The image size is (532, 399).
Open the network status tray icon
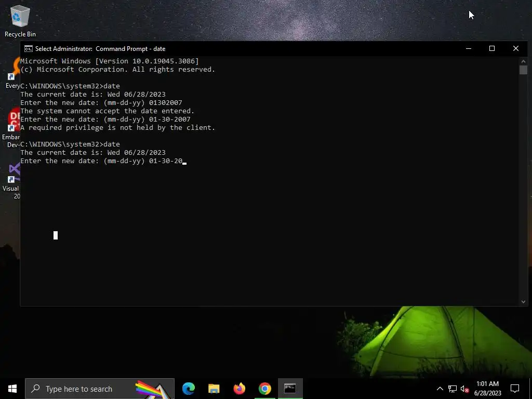[453, 389]
